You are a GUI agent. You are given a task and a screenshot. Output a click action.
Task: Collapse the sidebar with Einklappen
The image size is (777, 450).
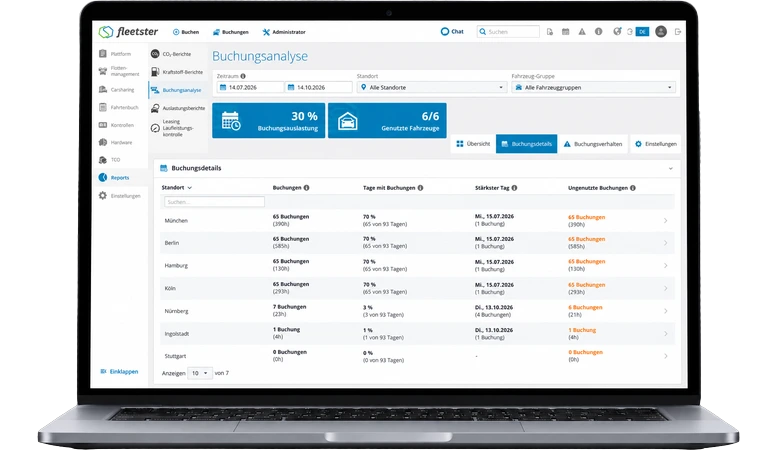tap(119, 371)
